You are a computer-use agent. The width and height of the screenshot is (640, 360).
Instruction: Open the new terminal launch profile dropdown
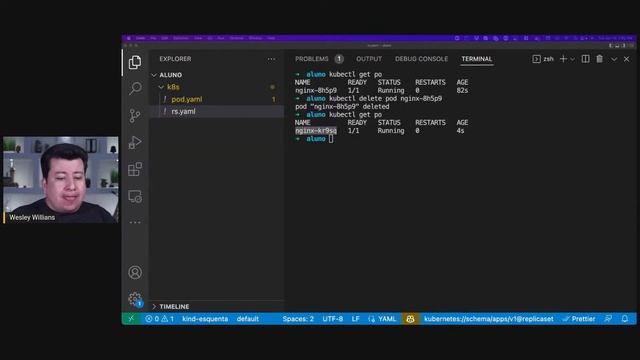(x=573, y=59)
